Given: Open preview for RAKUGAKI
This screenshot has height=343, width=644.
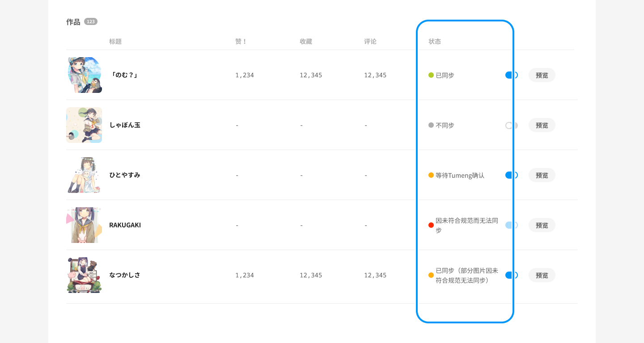Looking at the screenshot, I should pos(542,225).
